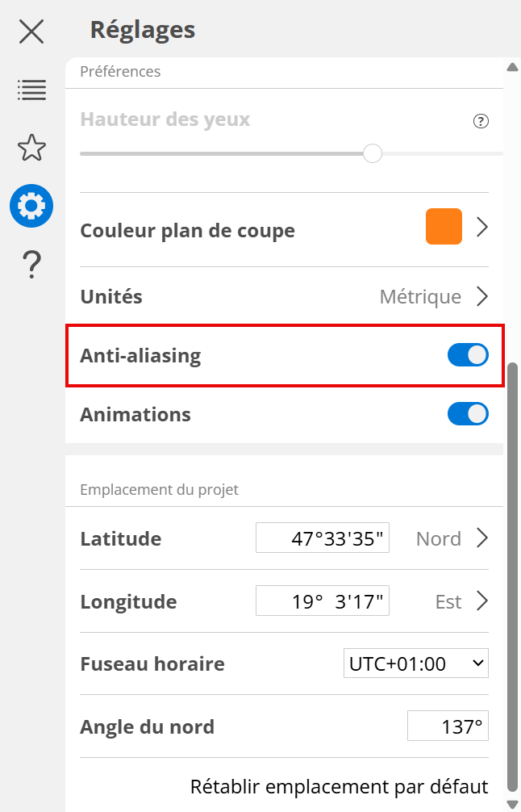The image size is (521, 812).
Task: Click the scrollbar down arrow
Action: 511,804
